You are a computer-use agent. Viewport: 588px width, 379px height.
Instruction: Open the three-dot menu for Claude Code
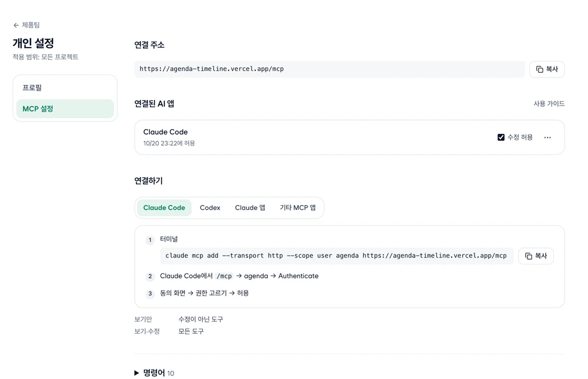pyautogui.click(x=547, y=137)
